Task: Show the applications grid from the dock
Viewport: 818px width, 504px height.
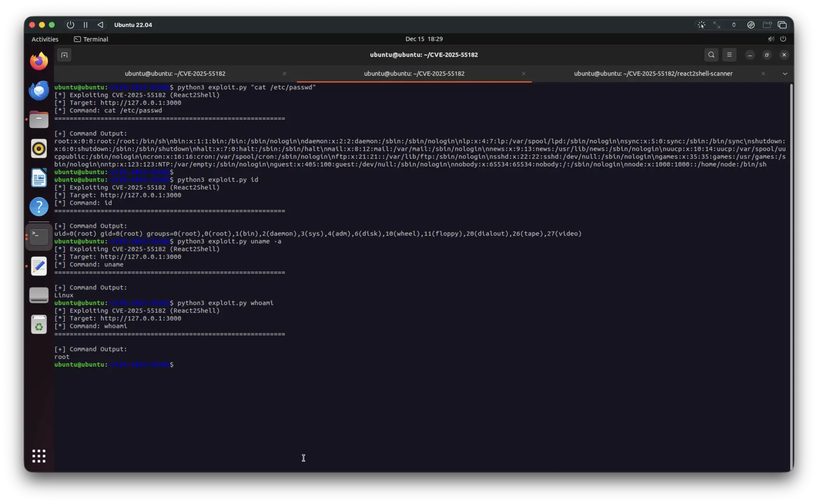Action: coord(39,456)
